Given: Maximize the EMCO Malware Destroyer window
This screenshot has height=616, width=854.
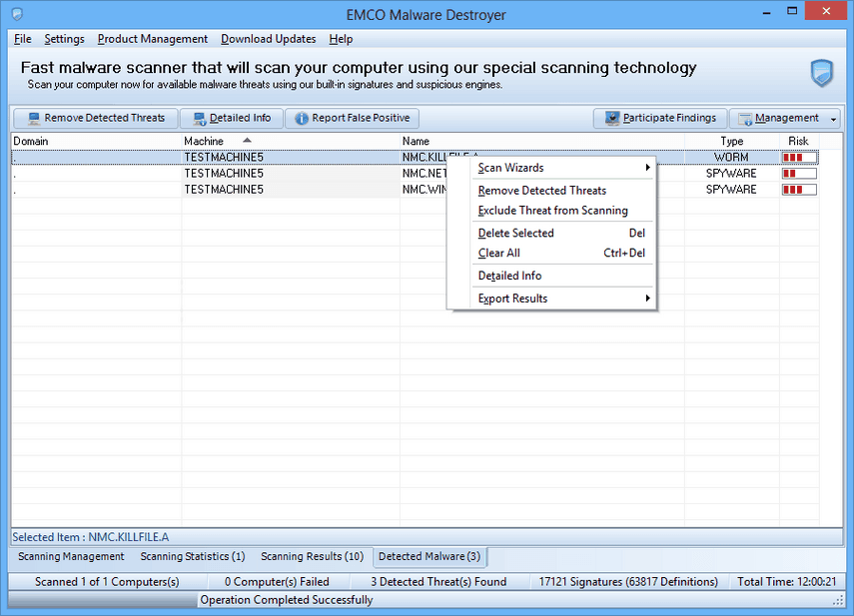Looking at the screenshot, I should (792, 11).
